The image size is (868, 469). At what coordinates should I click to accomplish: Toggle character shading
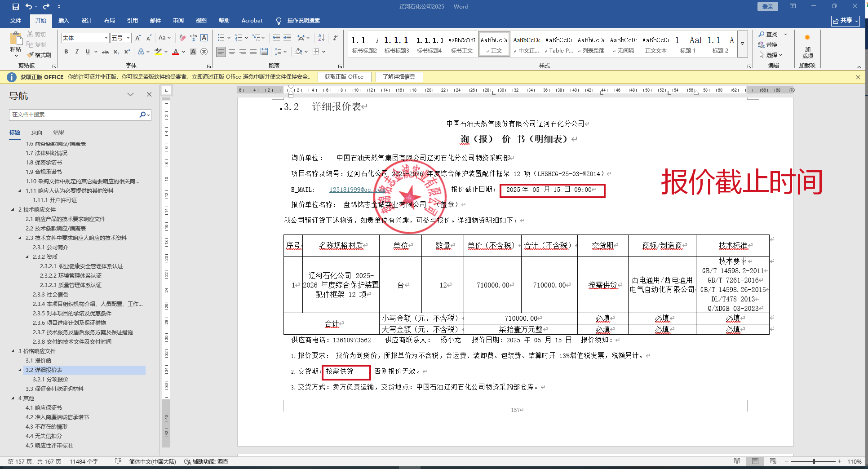point(193,52)
